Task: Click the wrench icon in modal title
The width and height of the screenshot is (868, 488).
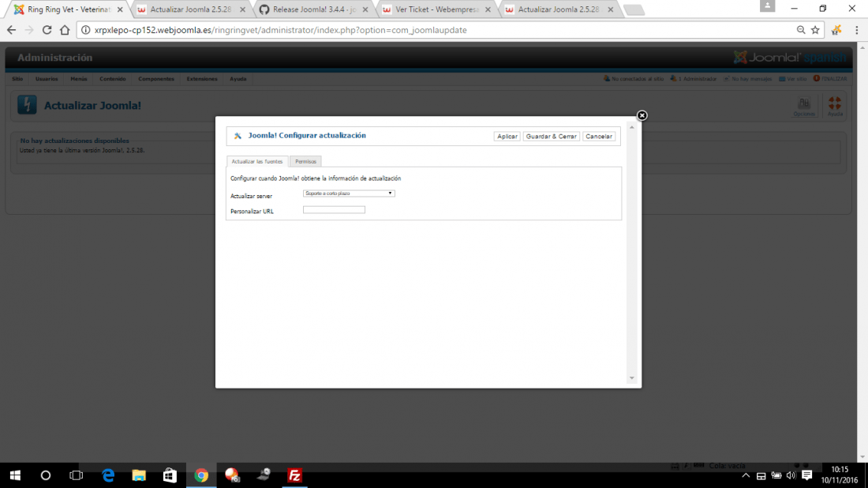Action: 238,136
